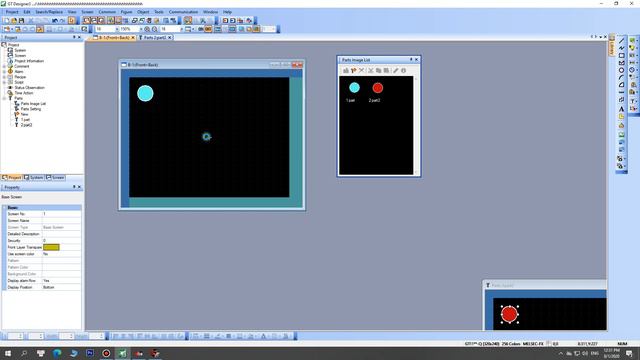Close the Project panel
The height and width of the screenshot is (360, 640).
79,38
